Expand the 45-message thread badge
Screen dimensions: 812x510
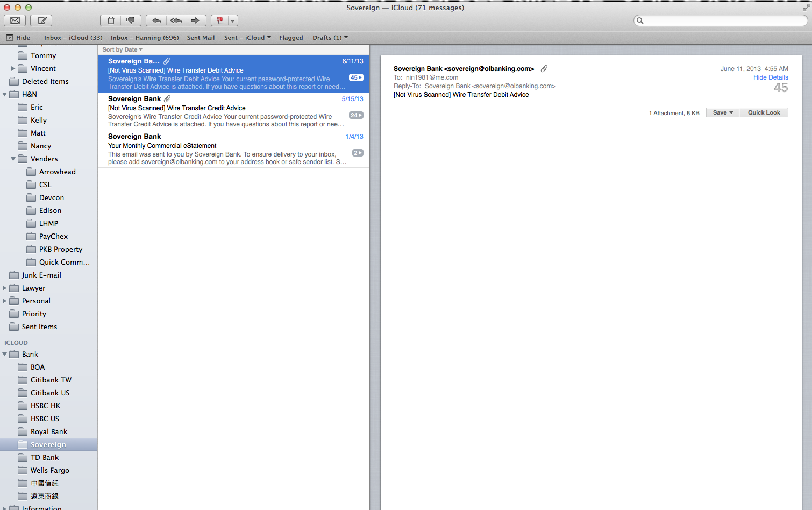pyautogui.click(x=356, y=77)
